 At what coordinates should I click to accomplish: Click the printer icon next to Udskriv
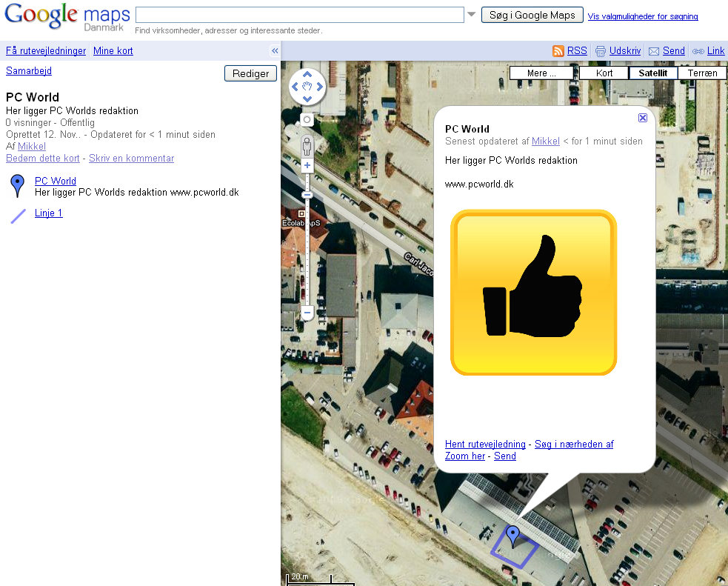click(x=601, y=51)
